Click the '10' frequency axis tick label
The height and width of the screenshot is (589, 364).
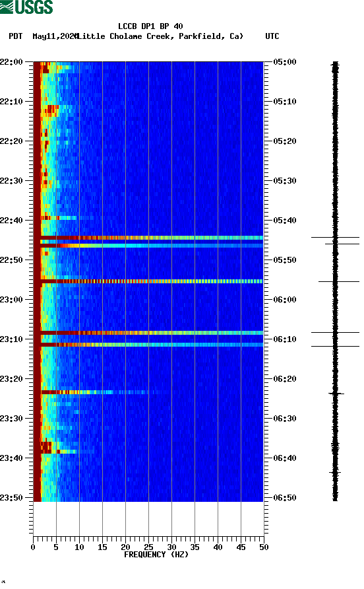79,547
